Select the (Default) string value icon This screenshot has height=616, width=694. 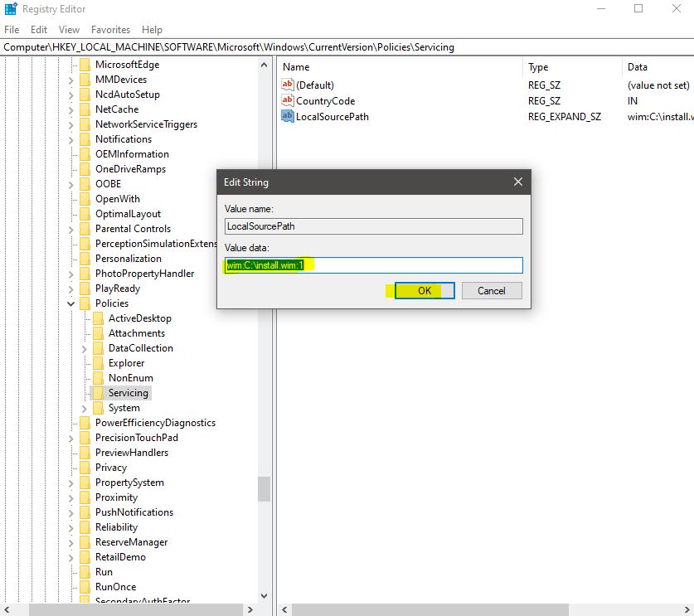click(x=288, y=85)
